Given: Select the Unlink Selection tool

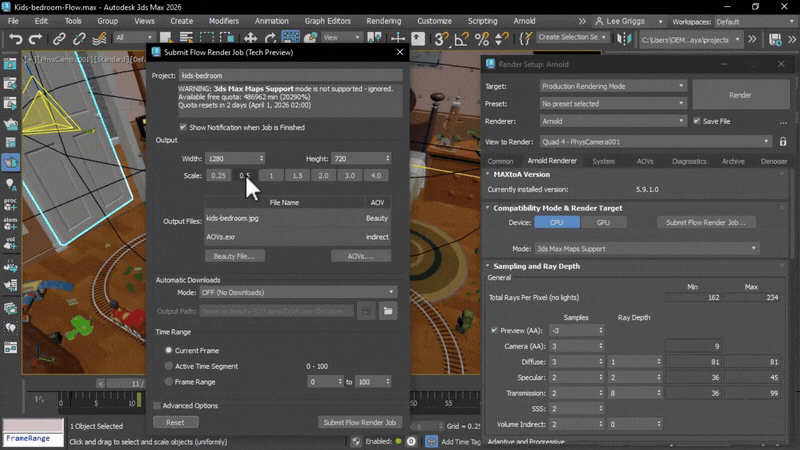Looking at the screenshot, I should pyautogui.click(x=79, y=39).
